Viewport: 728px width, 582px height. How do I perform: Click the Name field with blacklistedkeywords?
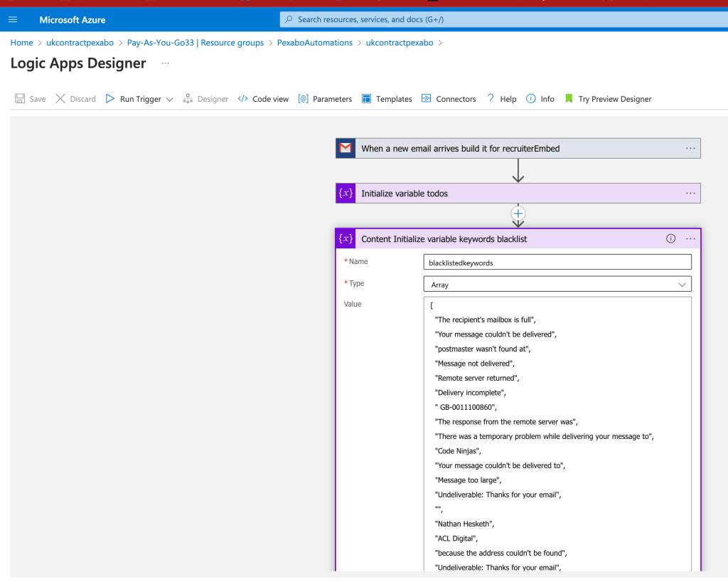557,263
